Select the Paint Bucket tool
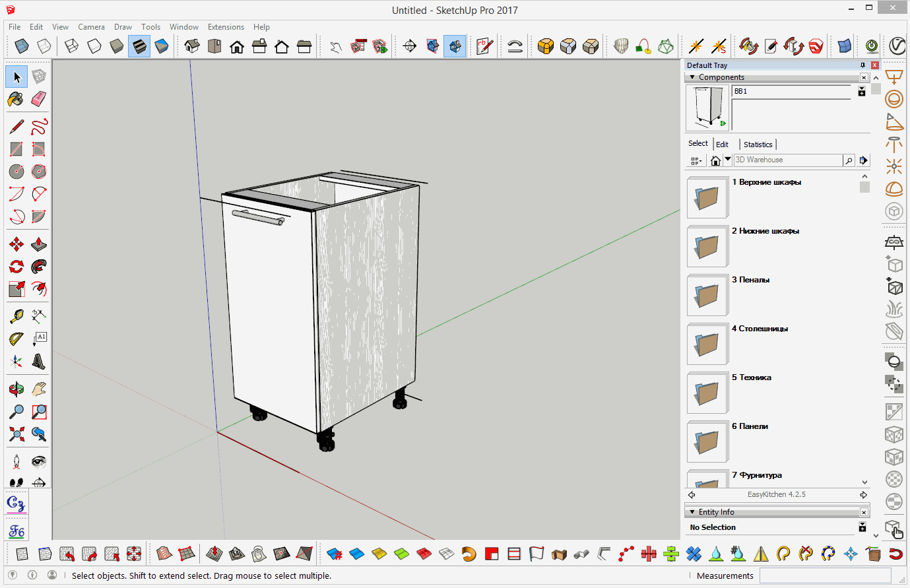Image resolution: width=910 pixels, height=588 pixels. click(16, 99)
